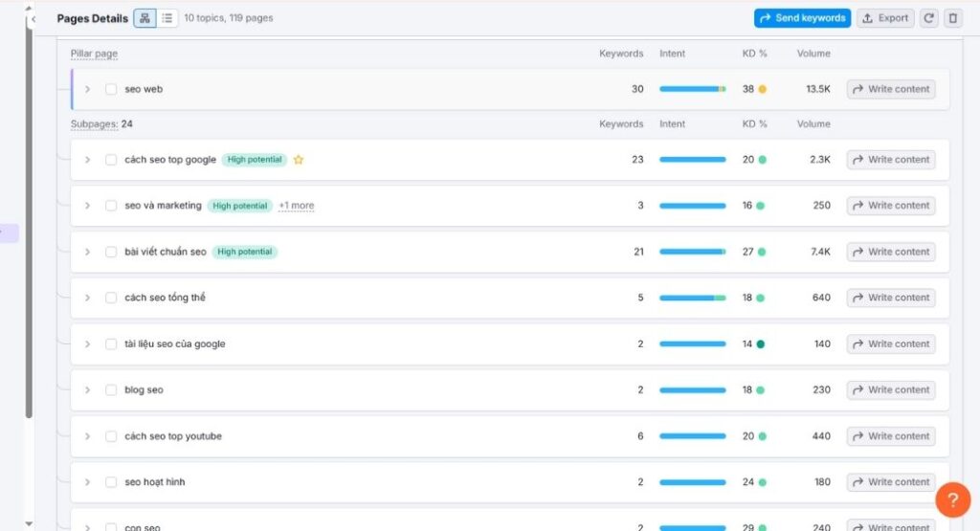This screenshot has width=980, height=531.
Task: Click the cách seo top youtube title
Action: [x=173, y=436]
